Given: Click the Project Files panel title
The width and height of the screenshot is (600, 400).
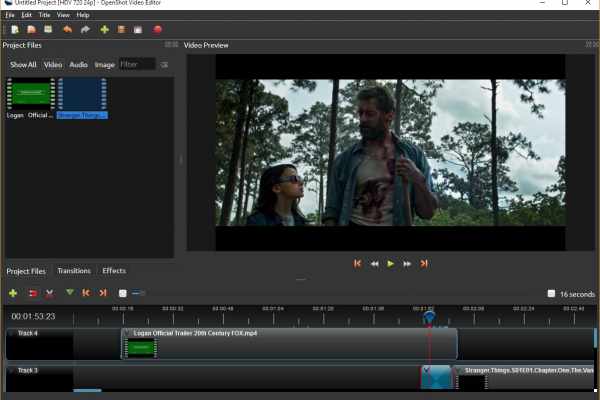Looking at the screenshot, I should tap(22, 45).
